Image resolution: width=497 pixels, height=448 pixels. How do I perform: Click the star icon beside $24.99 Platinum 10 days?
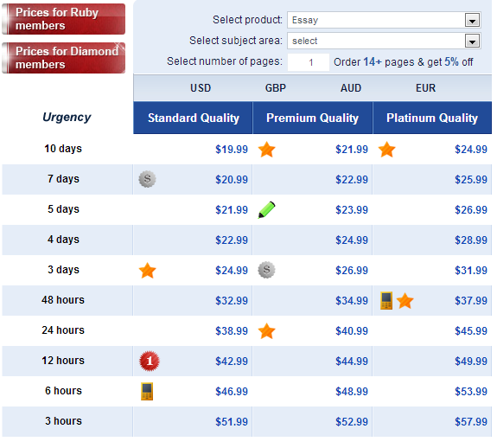click(x=386, y=150)
